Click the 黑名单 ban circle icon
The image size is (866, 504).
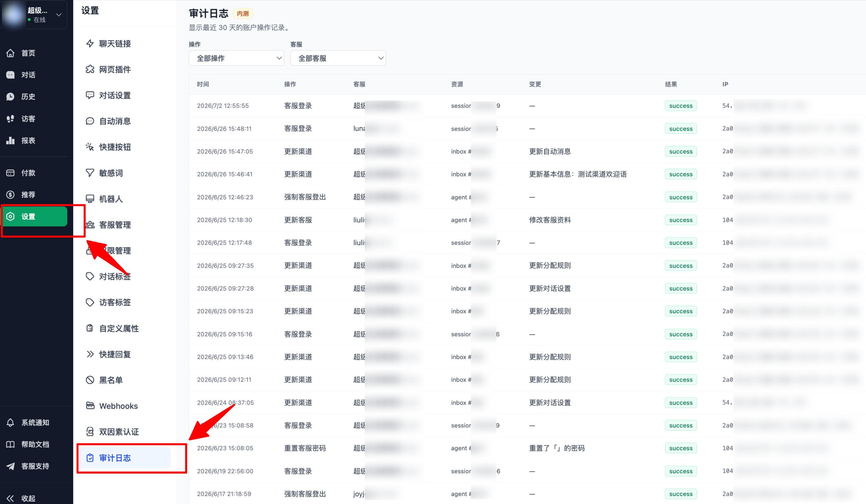(90, 380)
